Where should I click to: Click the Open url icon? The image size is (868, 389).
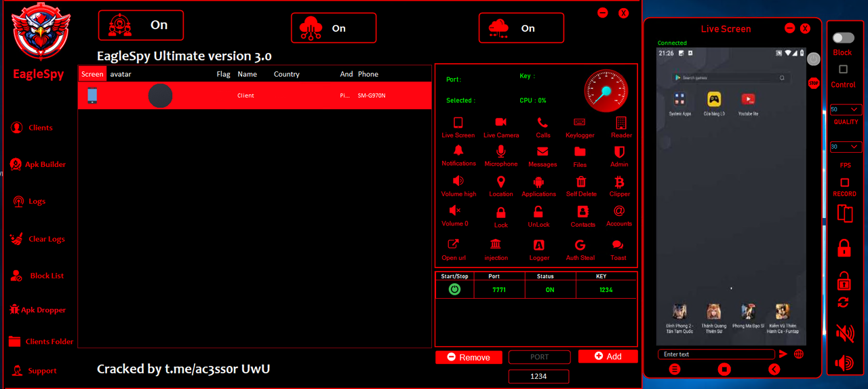click(454, 244)
